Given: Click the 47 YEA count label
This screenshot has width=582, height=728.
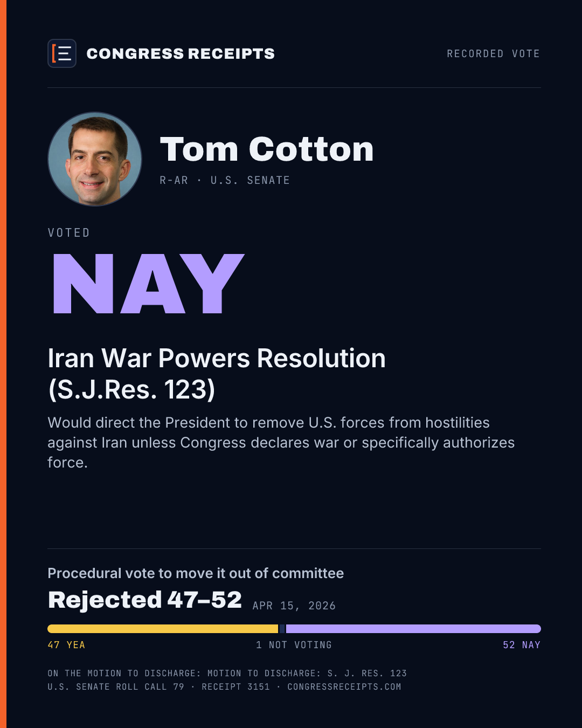Looking at the screenshot, I should [66, 645].
